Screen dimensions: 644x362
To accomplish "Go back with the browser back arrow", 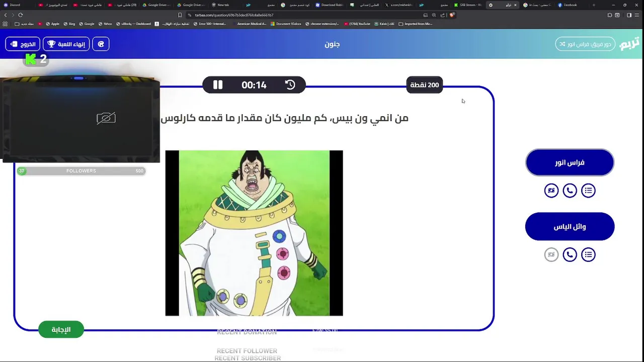I will pos(6,15).
